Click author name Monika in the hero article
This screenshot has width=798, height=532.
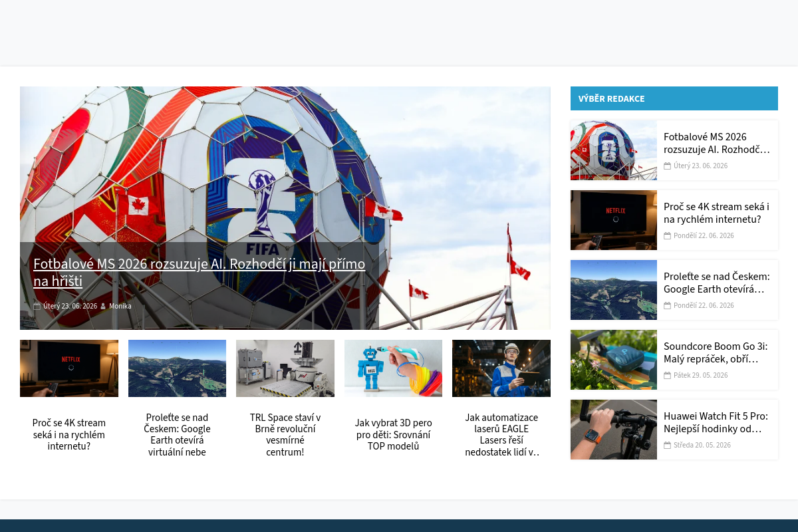(x=120, y=307)
